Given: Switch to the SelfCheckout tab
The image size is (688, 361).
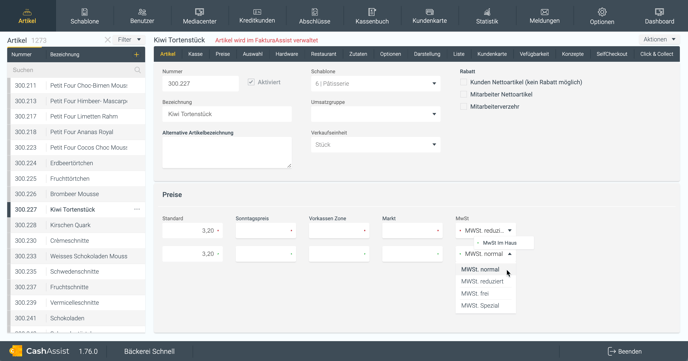Looking at the screenshot, I should coord(612,54).
